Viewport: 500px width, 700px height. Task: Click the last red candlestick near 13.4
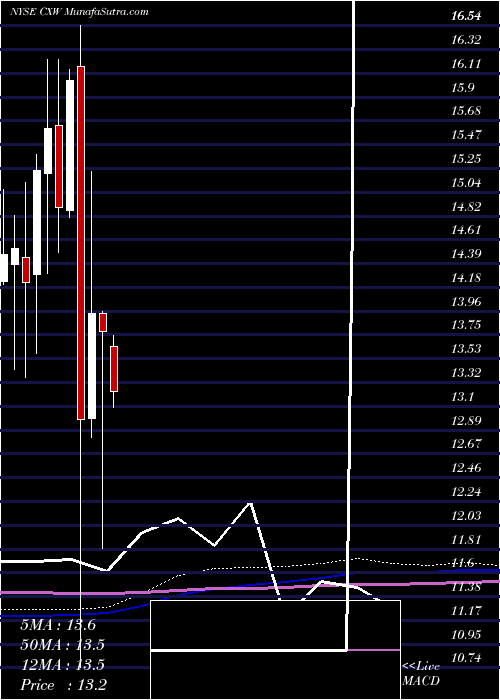pos(114,369)
